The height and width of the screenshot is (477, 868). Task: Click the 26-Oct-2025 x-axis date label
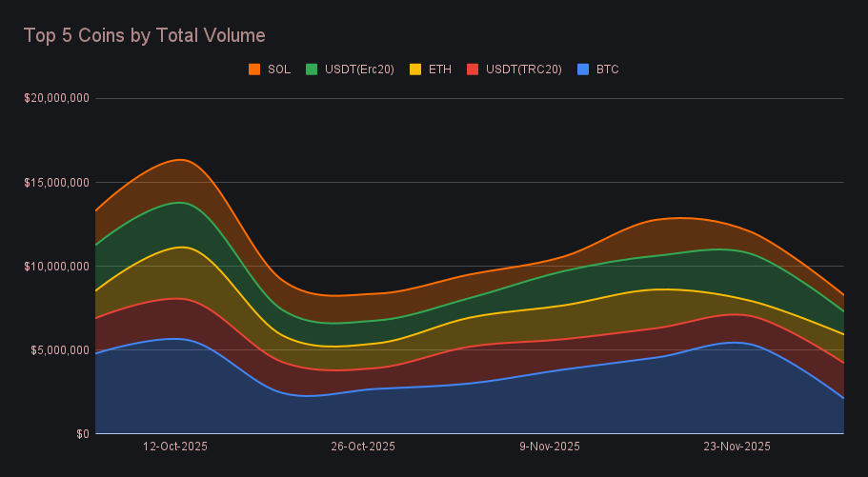coord(362,446)
